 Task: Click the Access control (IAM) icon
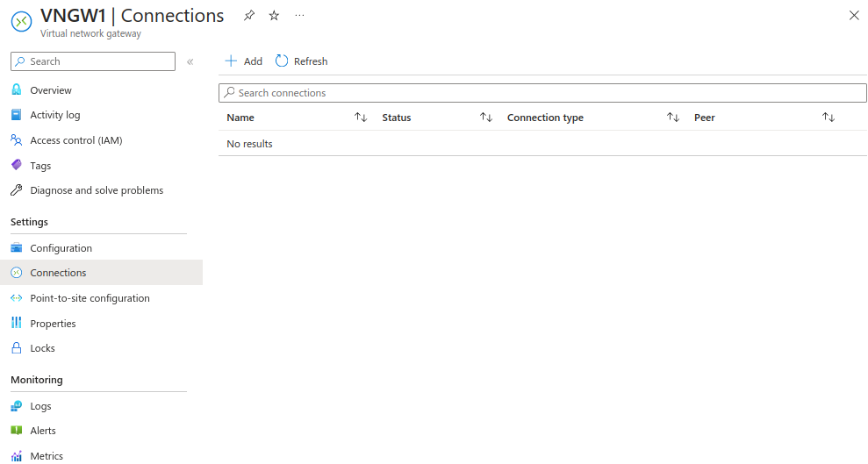pyautogui.click(x=16, y=140)
